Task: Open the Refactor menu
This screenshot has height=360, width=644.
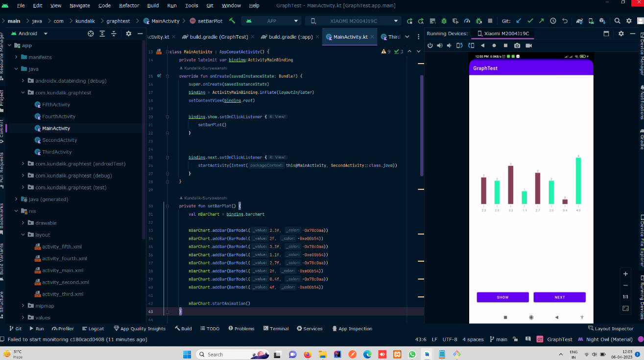Action: click(x=129, y=5)
